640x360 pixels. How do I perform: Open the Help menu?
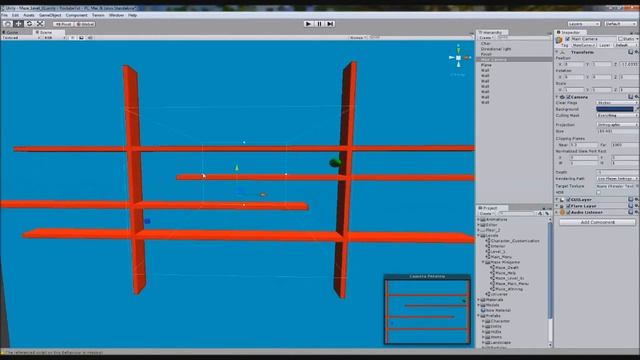pyautogui.click(x=133, y=15)
